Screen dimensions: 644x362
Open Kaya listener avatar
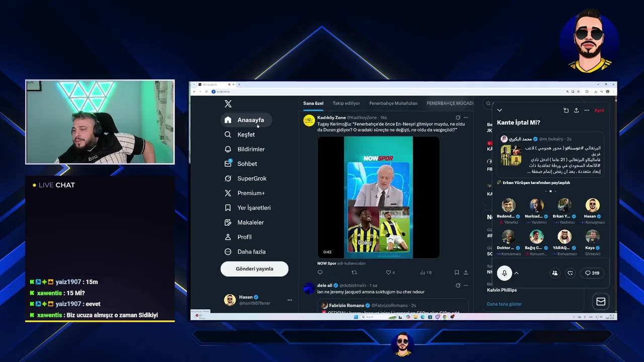click(593, 237)
